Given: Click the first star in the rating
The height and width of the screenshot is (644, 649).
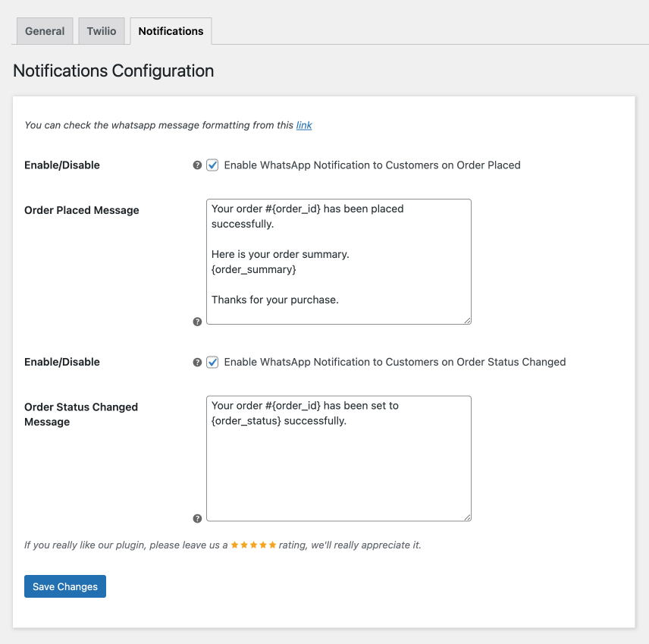Looking at the screenshot, I should click(x=235, y=545).
